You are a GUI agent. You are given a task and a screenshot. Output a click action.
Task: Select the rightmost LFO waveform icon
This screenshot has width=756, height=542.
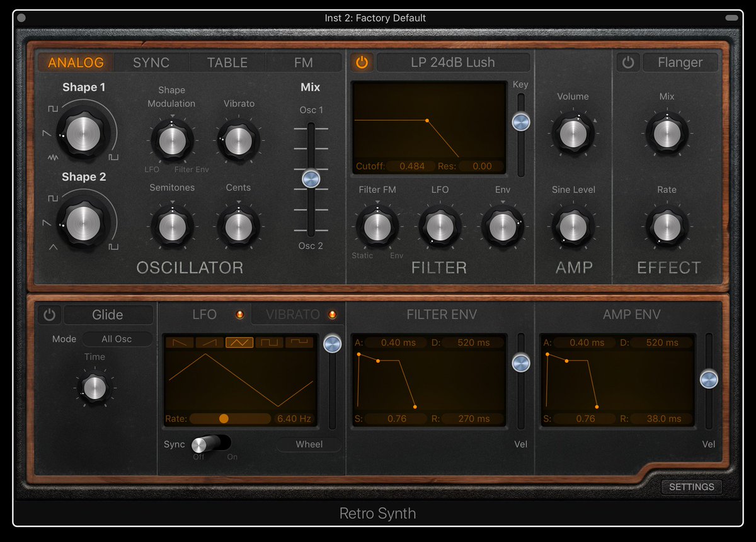point(299,342)
